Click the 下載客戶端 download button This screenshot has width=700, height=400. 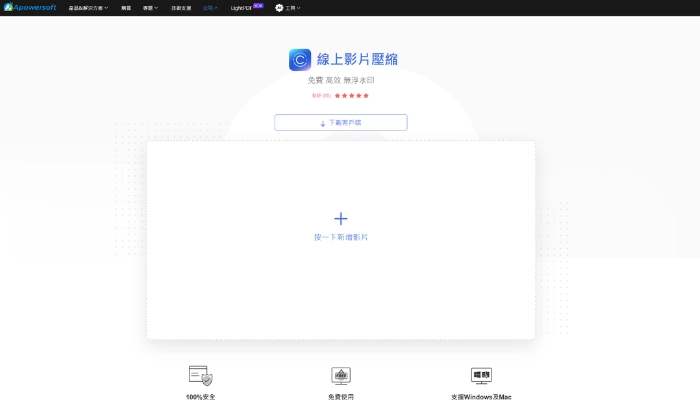point(341,122)
